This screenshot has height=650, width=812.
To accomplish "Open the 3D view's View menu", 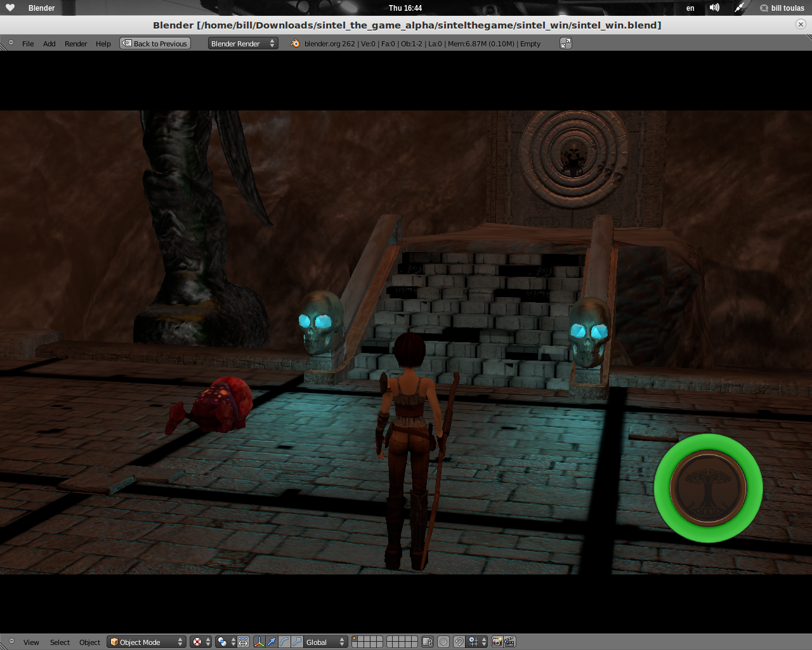I will (x=31, y=642).
